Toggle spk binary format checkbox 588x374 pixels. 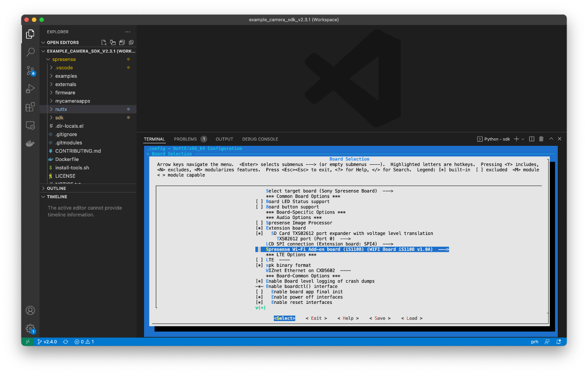[260, 266]
